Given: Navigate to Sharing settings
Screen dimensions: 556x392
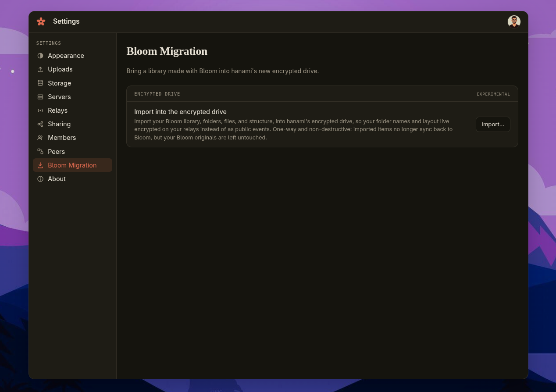Looking at the screenshot, I should pos(72,124).
